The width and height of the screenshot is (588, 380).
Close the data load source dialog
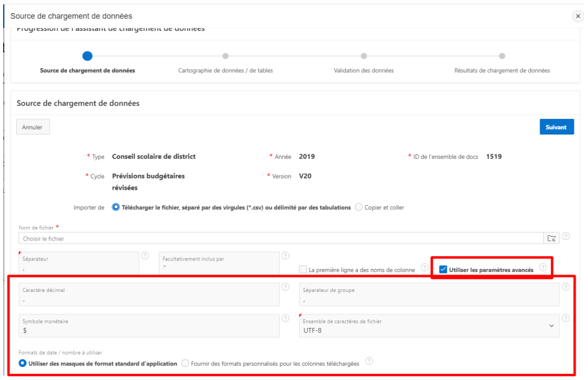(578, 16)
